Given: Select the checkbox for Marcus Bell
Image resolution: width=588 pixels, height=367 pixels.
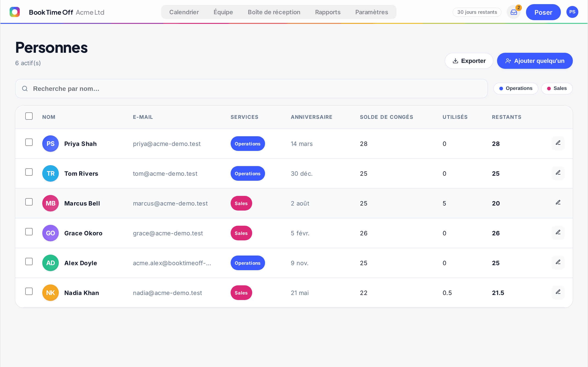Looking at the screenshot, I should pyautogui.click(x=29, y=202).
